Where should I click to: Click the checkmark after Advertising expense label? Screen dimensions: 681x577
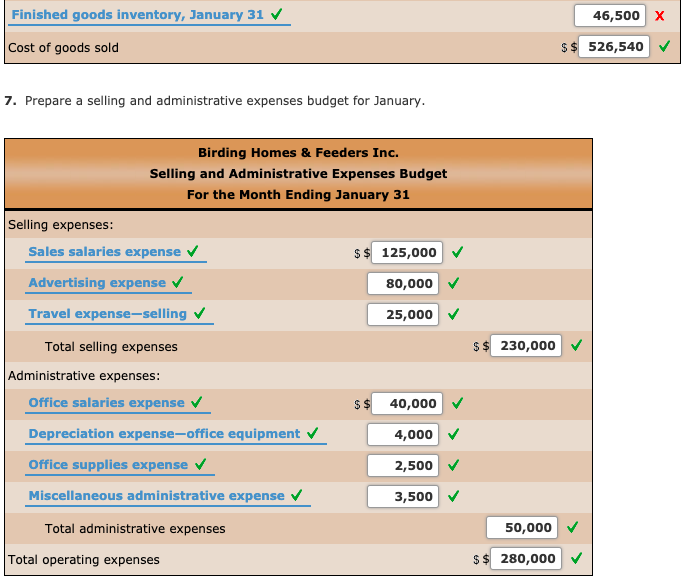pyautogui.click(x=178, y=282)
